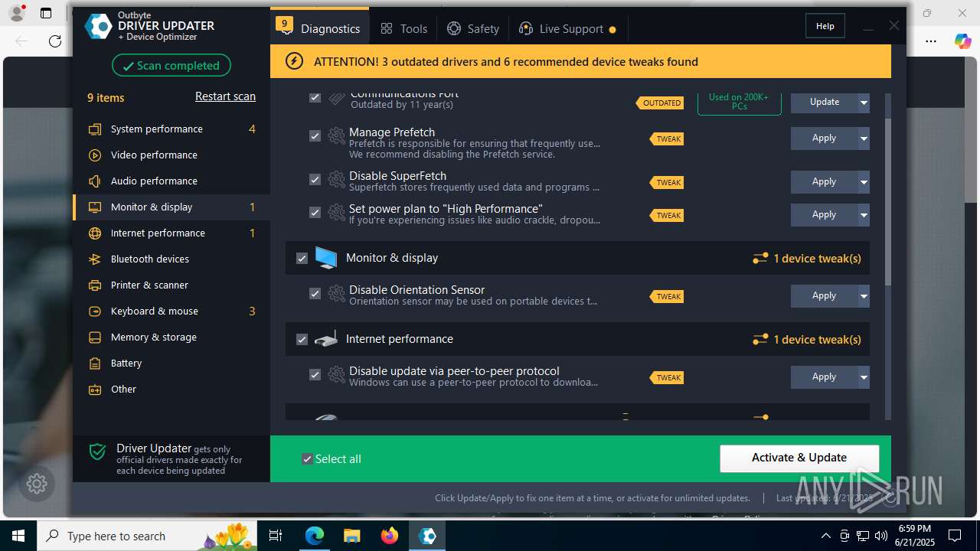
Task: Click the Keyboard & mouse icon
Action: [95, 311]
